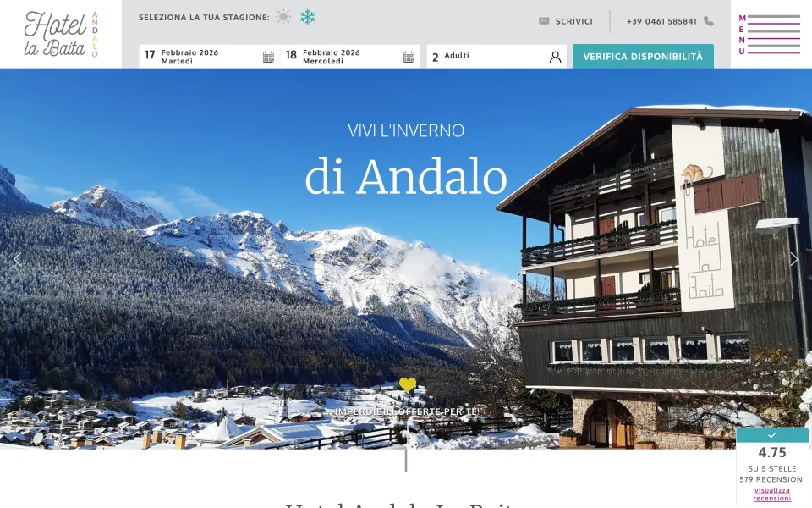Click Imperdibili offerte per te text

coord(407,411)
